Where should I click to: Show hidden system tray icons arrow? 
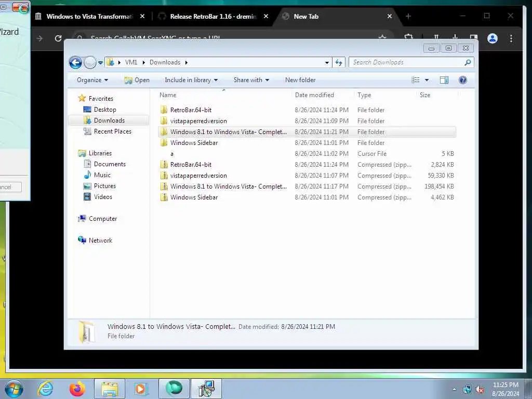point(454,390)
